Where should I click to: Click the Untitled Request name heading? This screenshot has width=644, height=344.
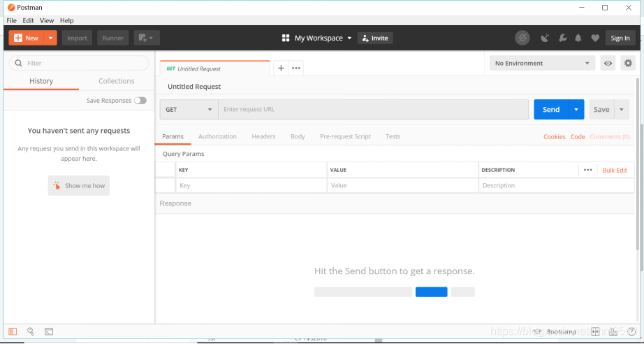coord(194,86)
